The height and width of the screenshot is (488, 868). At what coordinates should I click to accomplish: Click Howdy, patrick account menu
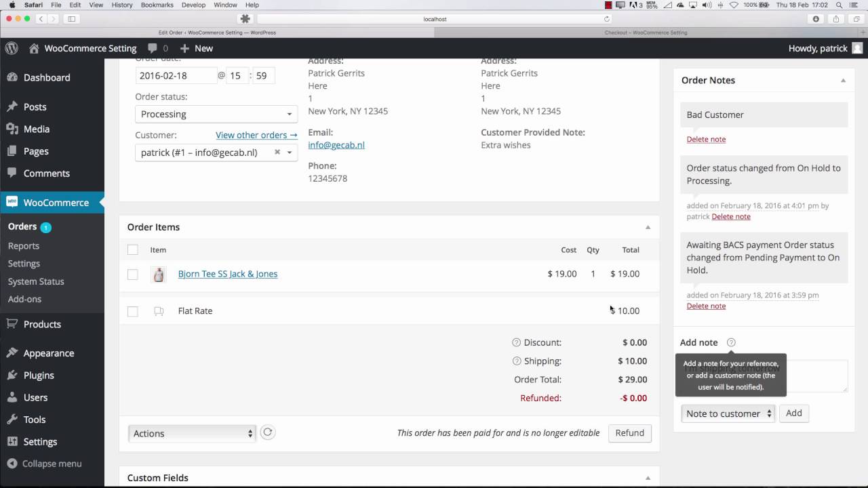point(825,48)
